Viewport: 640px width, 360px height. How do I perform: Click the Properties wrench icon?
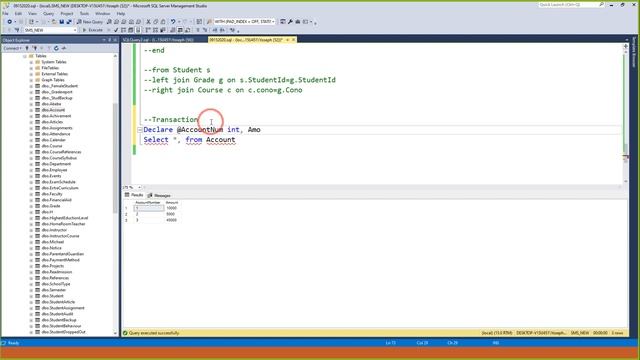tap(290, 22)
